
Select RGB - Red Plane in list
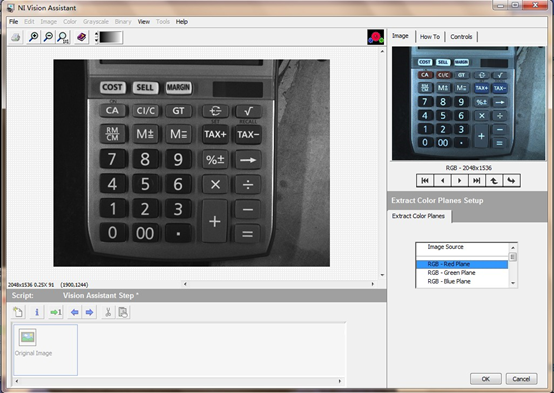coord(462,264)
